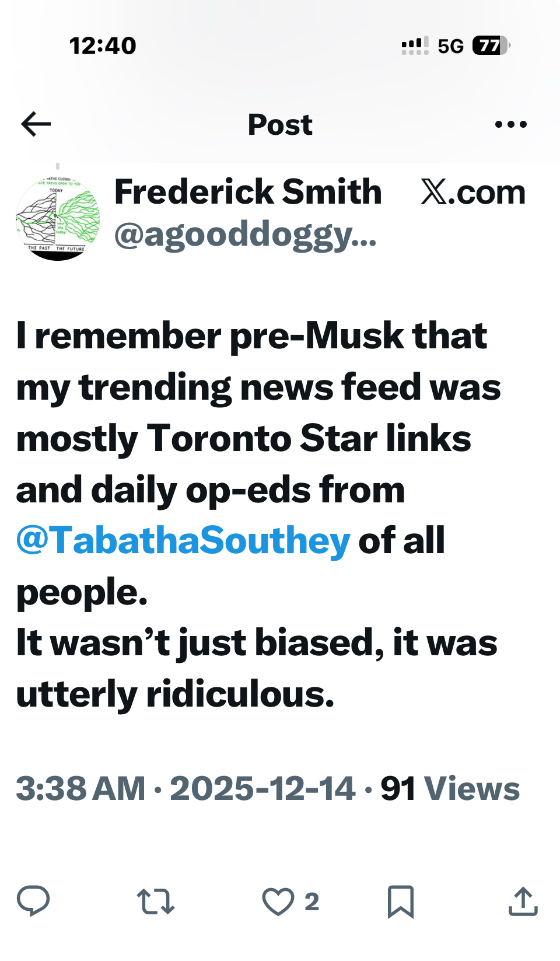Tap the X.com logo label
The width and height of the screenshot is (560, 961).
[x=473, y=192]
